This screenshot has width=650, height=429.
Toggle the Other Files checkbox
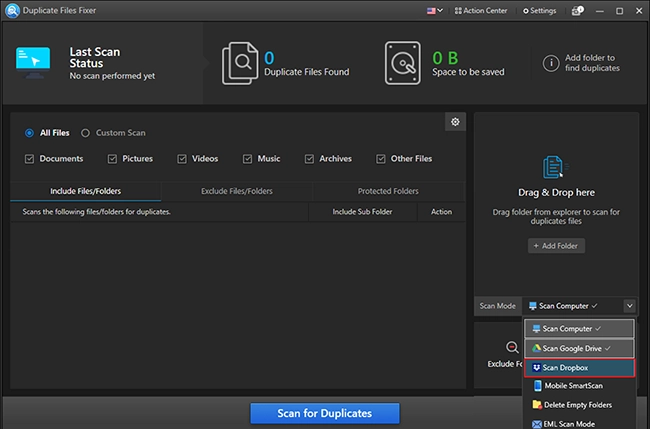tap(381, 159)
